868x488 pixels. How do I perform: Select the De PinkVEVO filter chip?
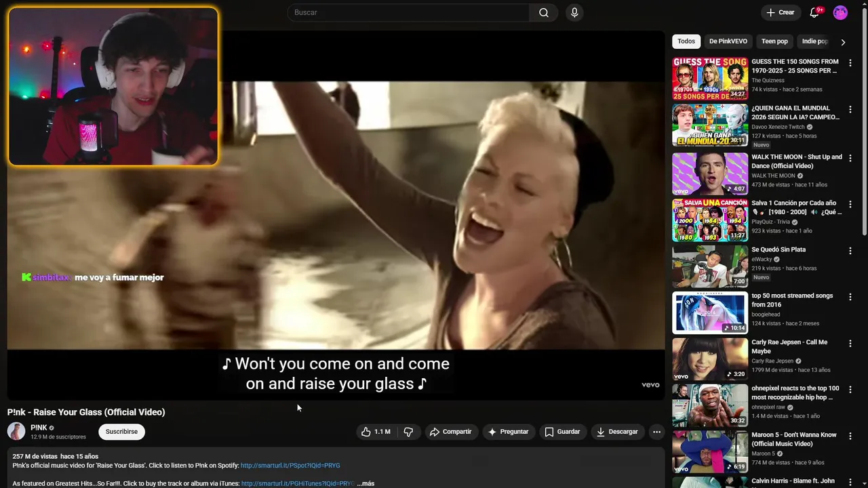[x=728, y=41]
